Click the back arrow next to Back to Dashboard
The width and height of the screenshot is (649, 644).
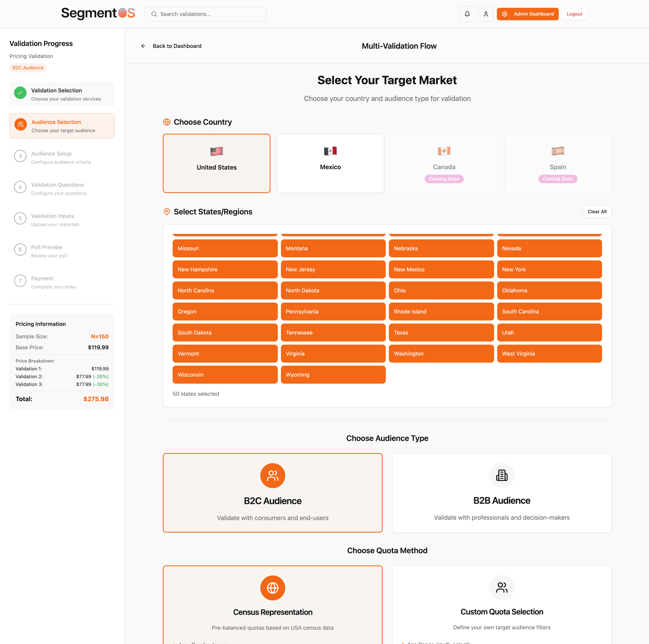(x=143, y=46)
